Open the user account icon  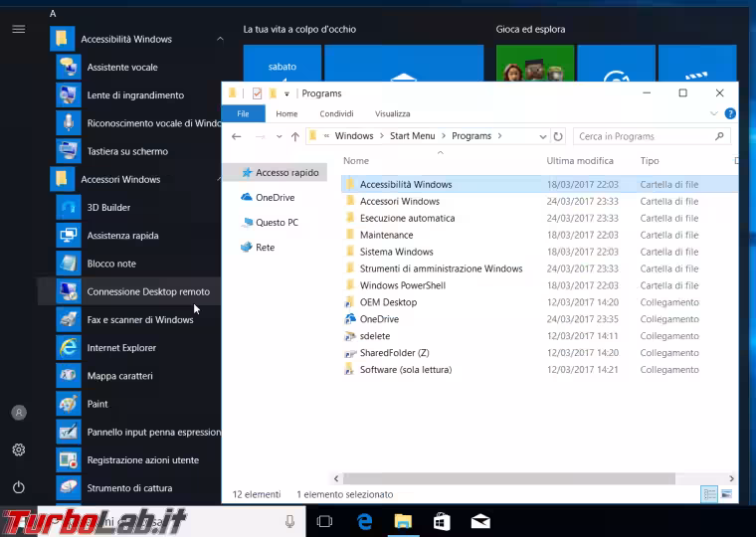pyautogui.click(x=19, y=413)
